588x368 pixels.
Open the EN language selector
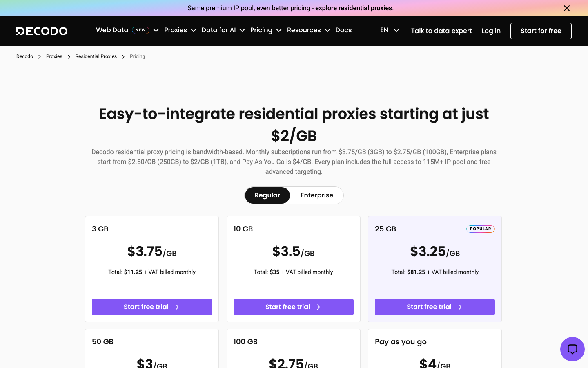pos(390,30)
